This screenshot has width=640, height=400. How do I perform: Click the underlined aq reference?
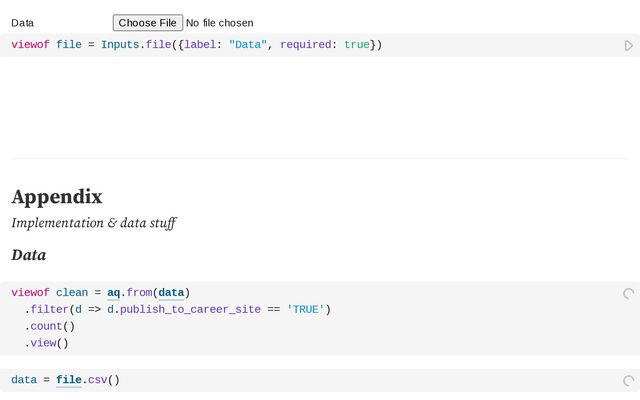click(114, 293)
